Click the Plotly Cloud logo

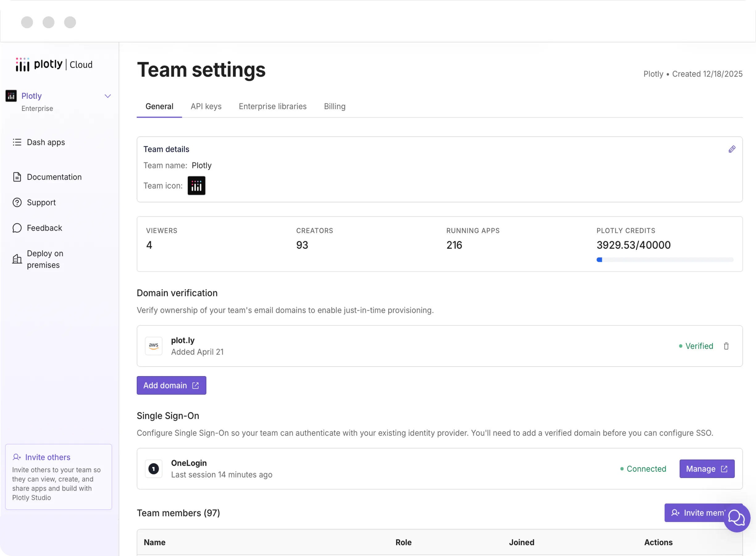click(54, 64)
